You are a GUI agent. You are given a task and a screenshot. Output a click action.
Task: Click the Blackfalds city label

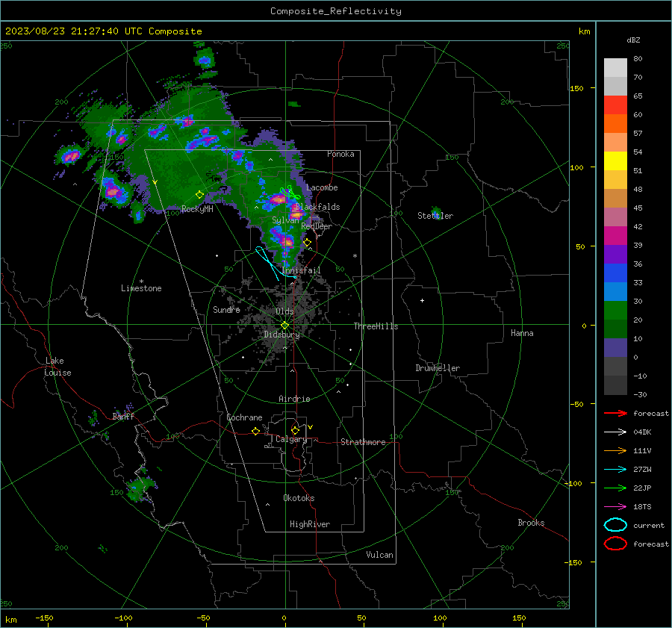(317, 207)
